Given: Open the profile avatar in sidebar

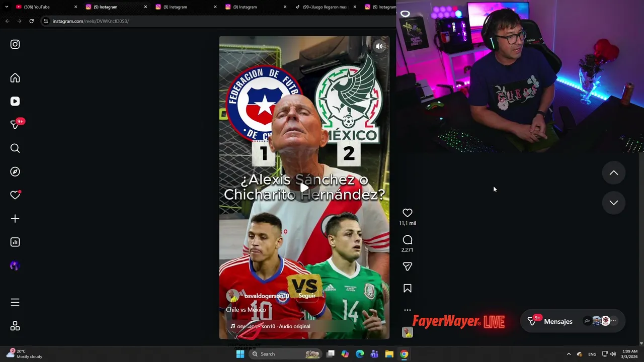Looking at the screenshot, I should 15,266.
